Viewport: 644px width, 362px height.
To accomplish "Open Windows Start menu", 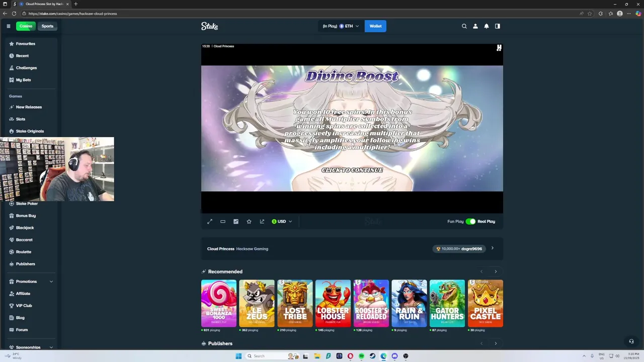I will coord(238,356).
